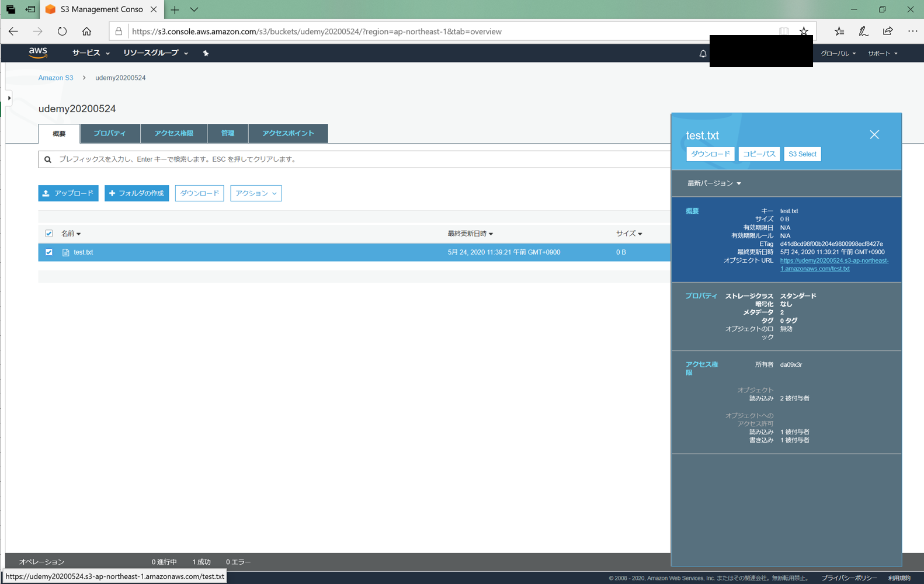Switch to the 管理 tab
Screen dimensions: 924x584
click(x=228, y=133)
